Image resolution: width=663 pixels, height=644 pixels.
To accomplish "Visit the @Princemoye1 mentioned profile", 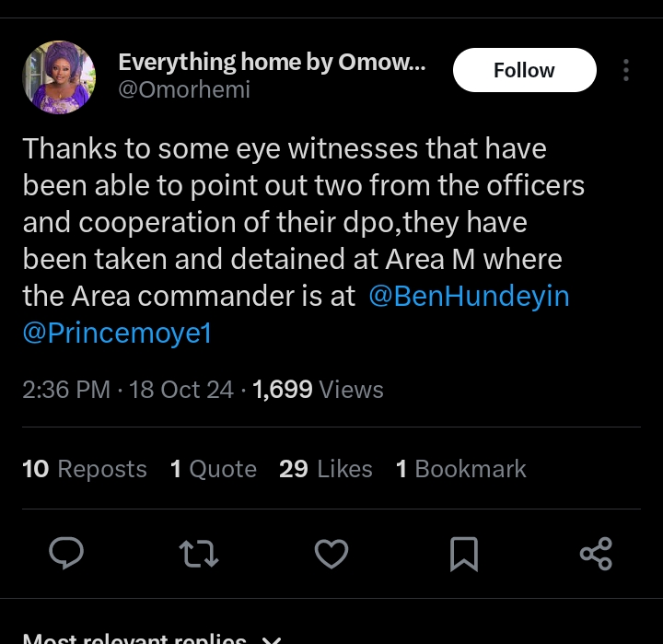I will 117,334.
